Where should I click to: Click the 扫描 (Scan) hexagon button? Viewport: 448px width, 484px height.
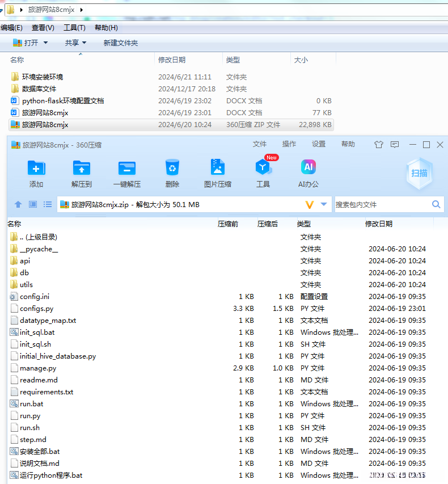coord(419,173)
